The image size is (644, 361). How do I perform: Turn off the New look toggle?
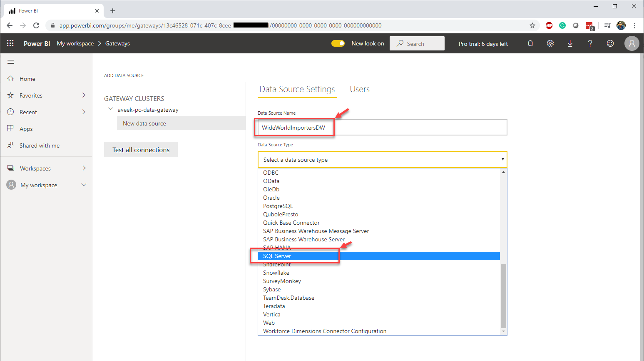point(338,43)
